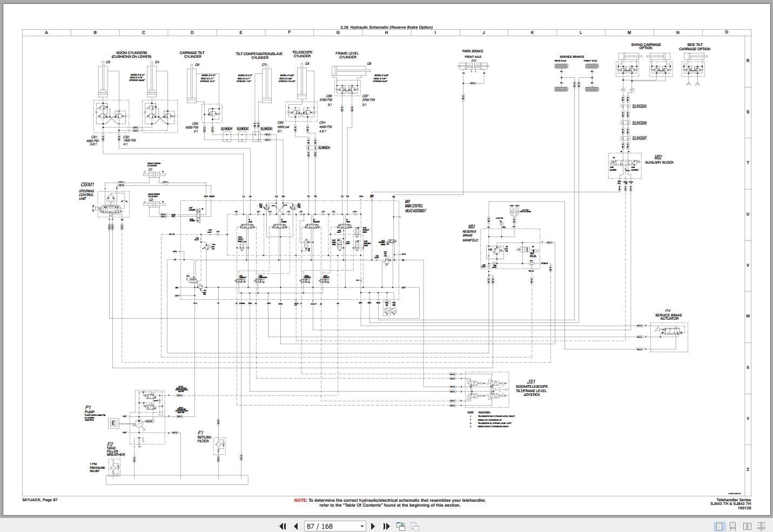Click the 'MB2' auxiliary block label
The height and width of the screenshot is (532, 773).
pyautogui.click(x=658, y=157)
